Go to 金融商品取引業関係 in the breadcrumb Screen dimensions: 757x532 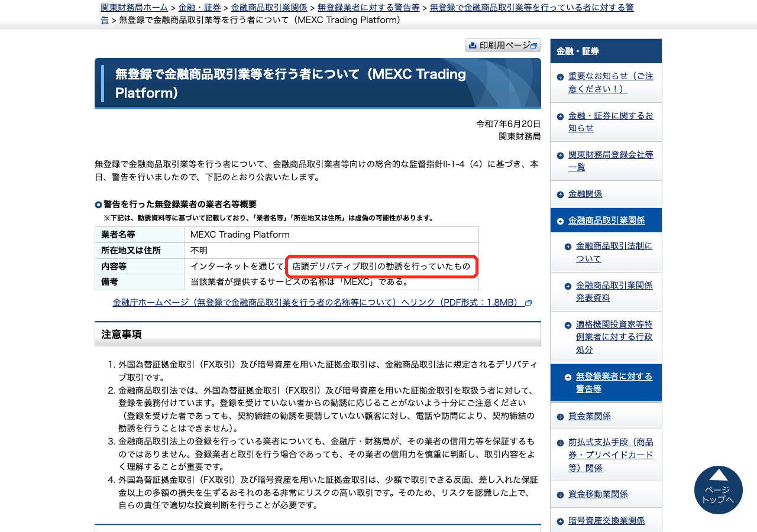pyautogui.click(x=269, y=8)
